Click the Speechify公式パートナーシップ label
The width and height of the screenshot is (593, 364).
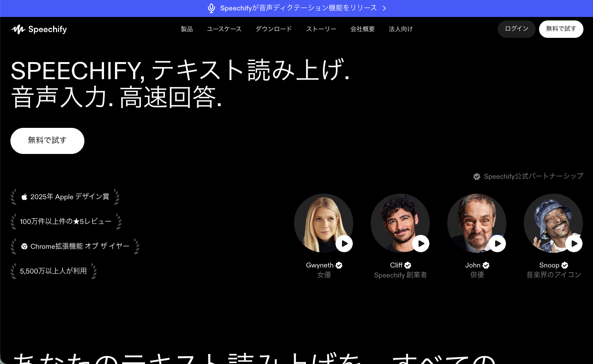click(x=533, y=176)
